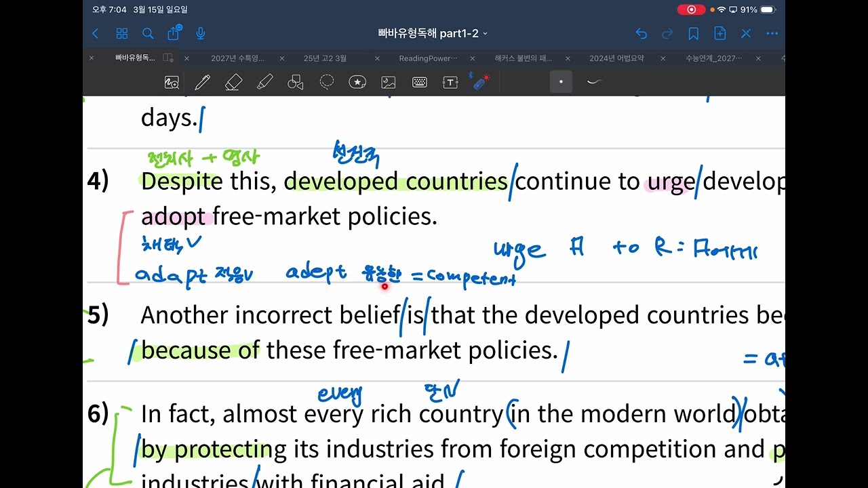The width and height of the screenshot is (868, 488).
Task: Tap handwritten note '= competent'
Action: (463, 277)
